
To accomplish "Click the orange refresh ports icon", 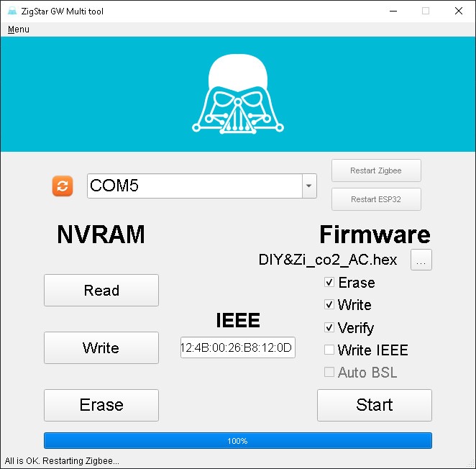I will (x=63, y=186).
